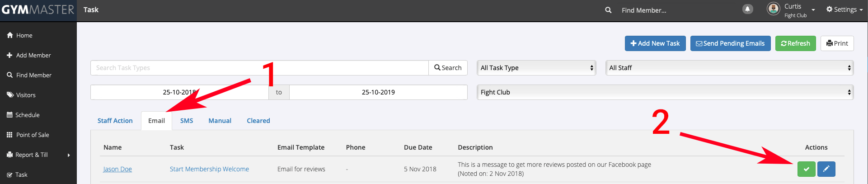
Task: Open Visitors in the sidebar
Action: 25,95
